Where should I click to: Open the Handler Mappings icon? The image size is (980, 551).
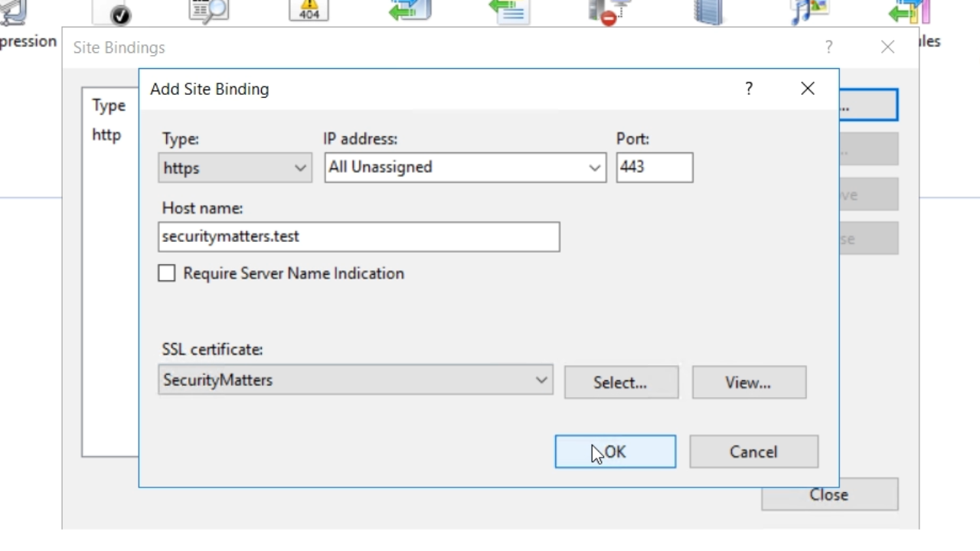(410, 11)
